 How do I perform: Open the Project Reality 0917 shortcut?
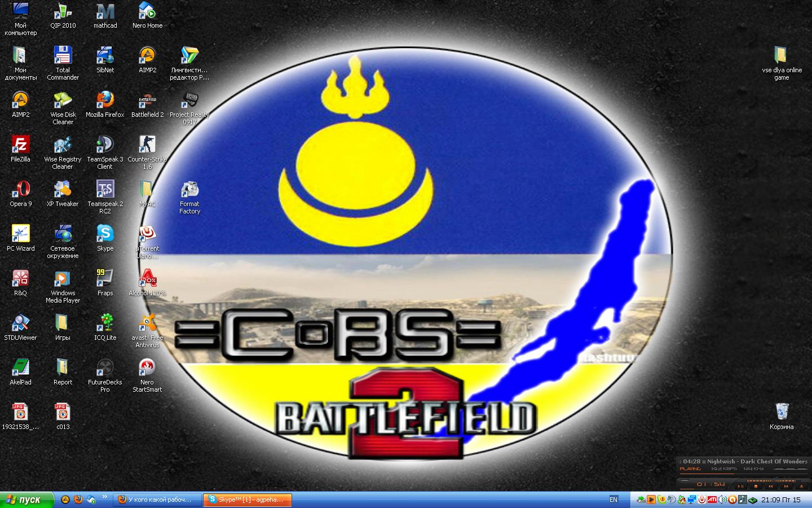(189, 108)
